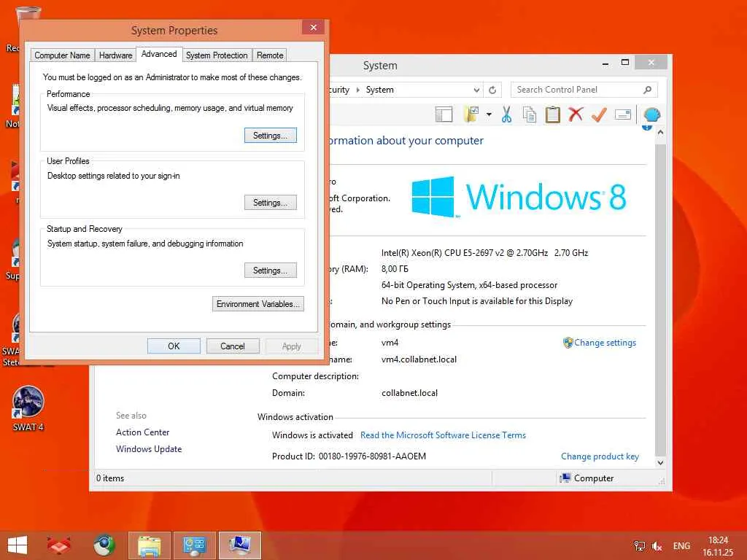Open the Action Center link

(142, 432)
